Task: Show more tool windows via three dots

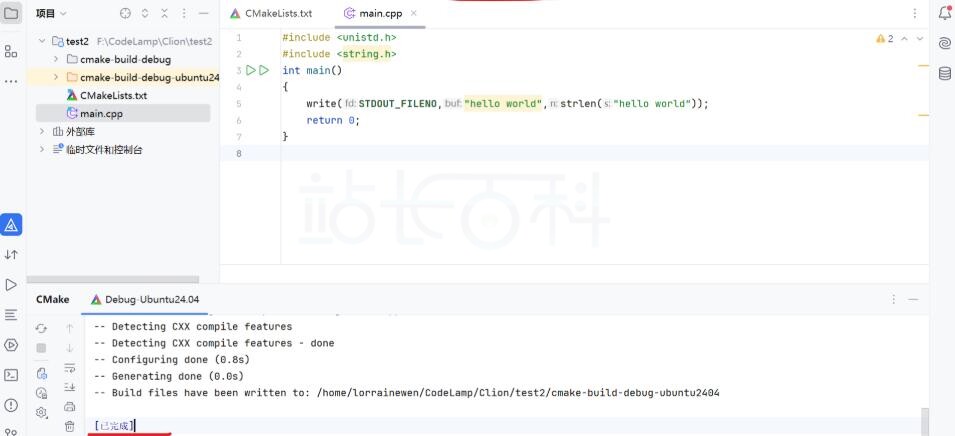Action: tap(11, 81)
